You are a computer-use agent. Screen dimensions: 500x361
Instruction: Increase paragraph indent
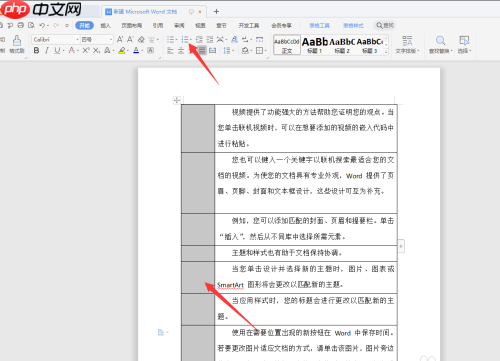coord(210,39)
